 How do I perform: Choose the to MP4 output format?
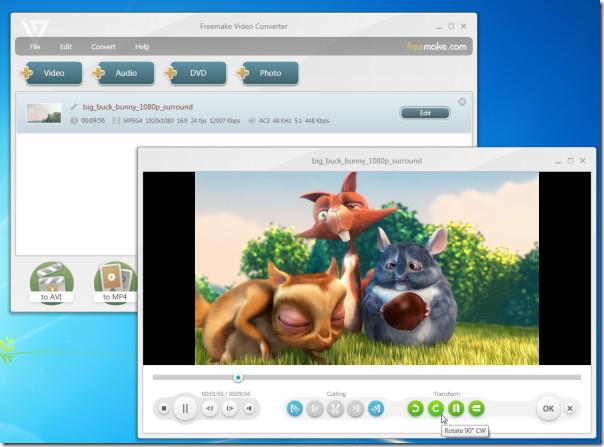[115, 283]
